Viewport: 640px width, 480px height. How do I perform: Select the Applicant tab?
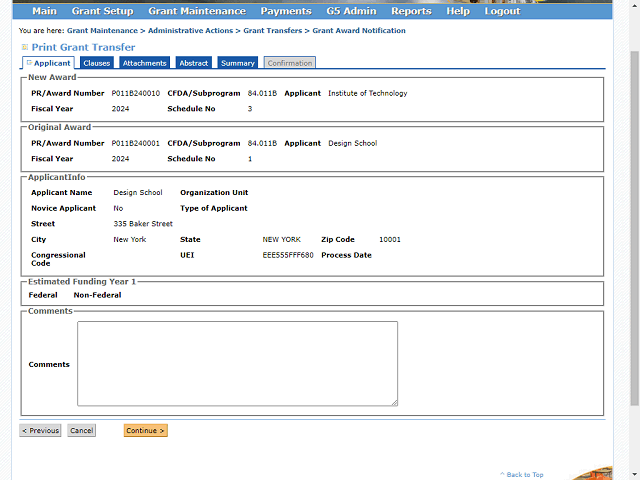click(49, 63)
